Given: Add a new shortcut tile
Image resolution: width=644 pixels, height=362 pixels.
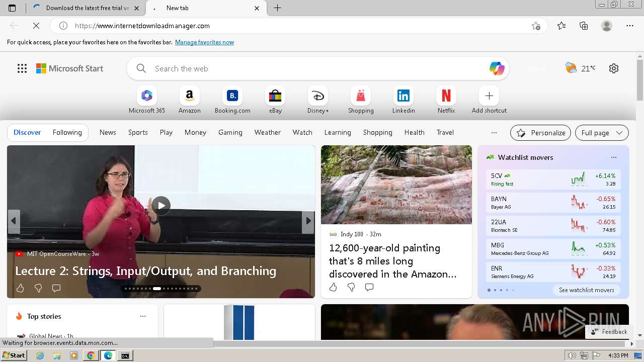Looking at the screenshot, I should (489, 100).
